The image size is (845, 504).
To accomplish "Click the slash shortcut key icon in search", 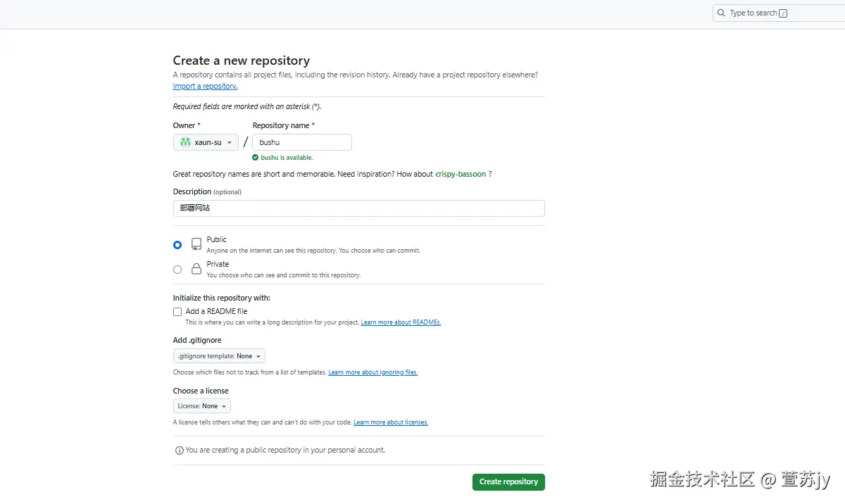I will [784, 13].
